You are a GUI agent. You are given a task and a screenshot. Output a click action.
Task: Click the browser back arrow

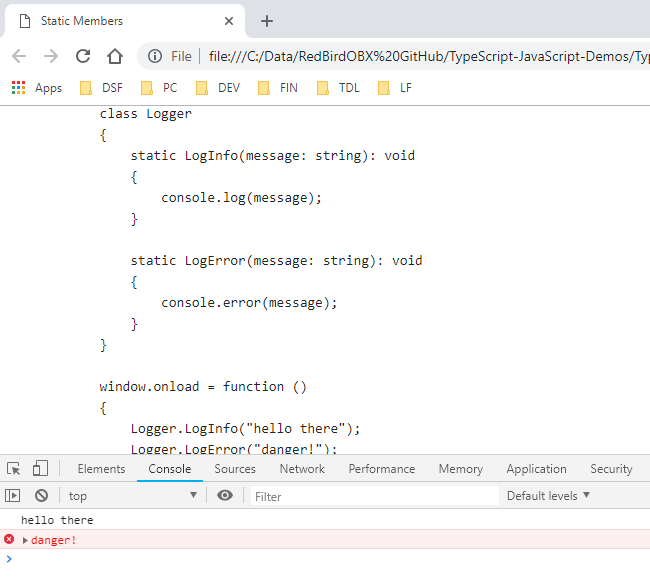coord(19,56)
